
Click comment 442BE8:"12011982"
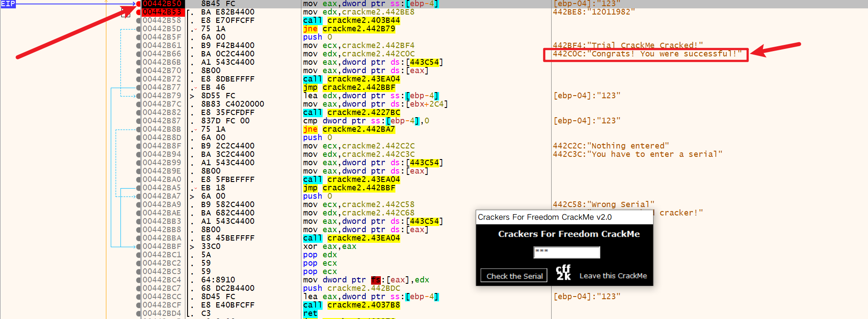click(x=594, y=12)
